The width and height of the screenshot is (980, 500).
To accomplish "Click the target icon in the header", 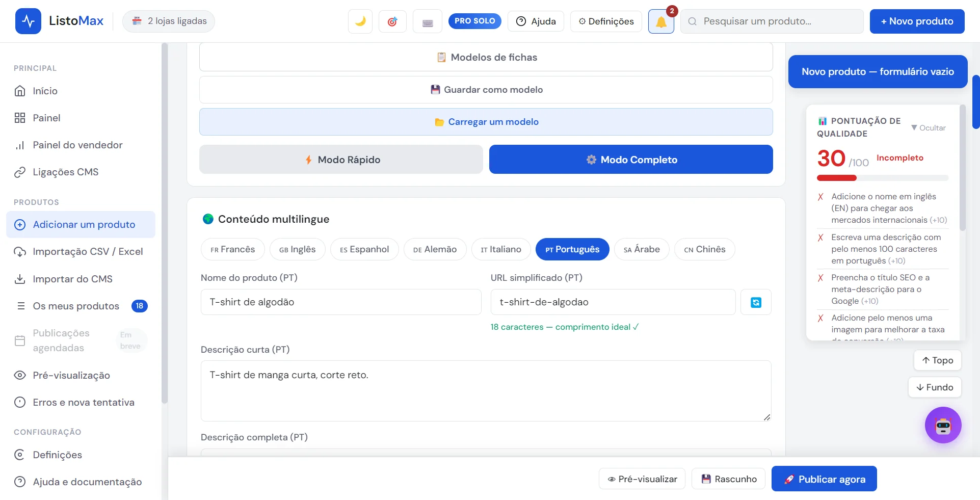I will coord(392,21).
